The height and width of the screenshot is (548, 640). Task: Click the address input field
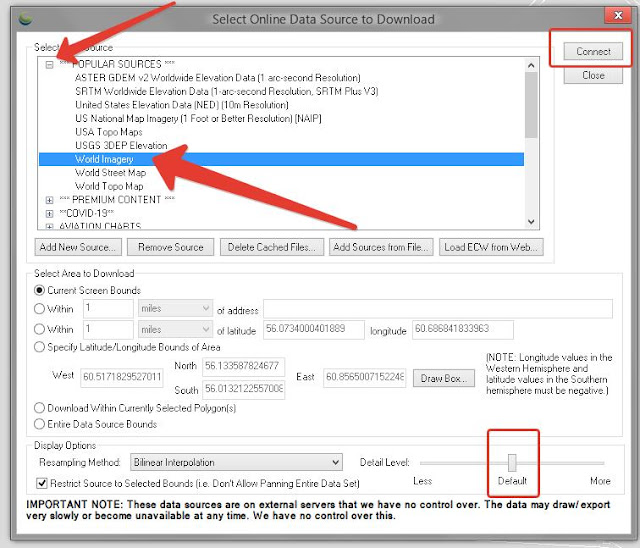438,308
